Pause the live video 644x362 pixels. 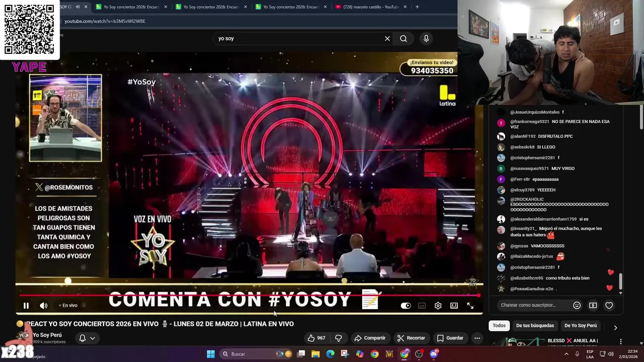click(x=26, y=305)
